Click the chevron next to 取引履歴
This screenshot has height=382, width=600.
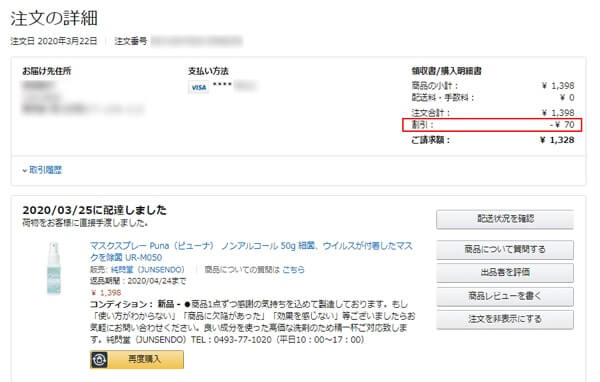(x=25, y=170)
